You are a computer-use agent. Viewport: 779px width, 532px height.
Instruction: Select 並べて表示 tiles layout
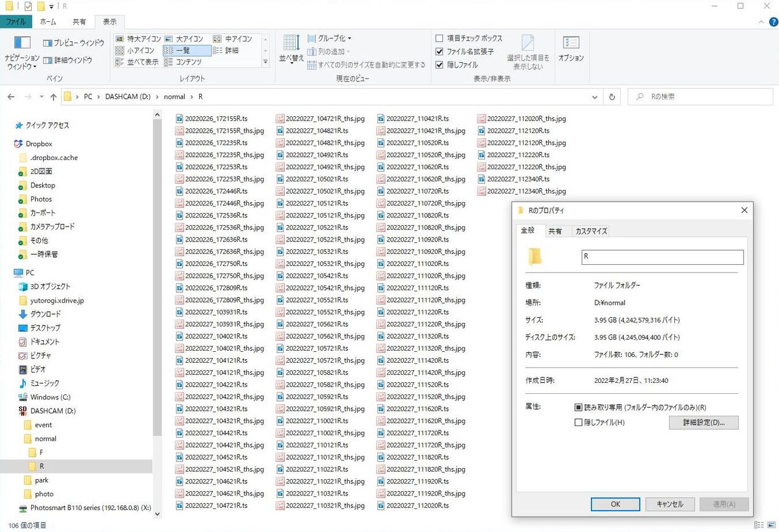[x=138, y=62]
